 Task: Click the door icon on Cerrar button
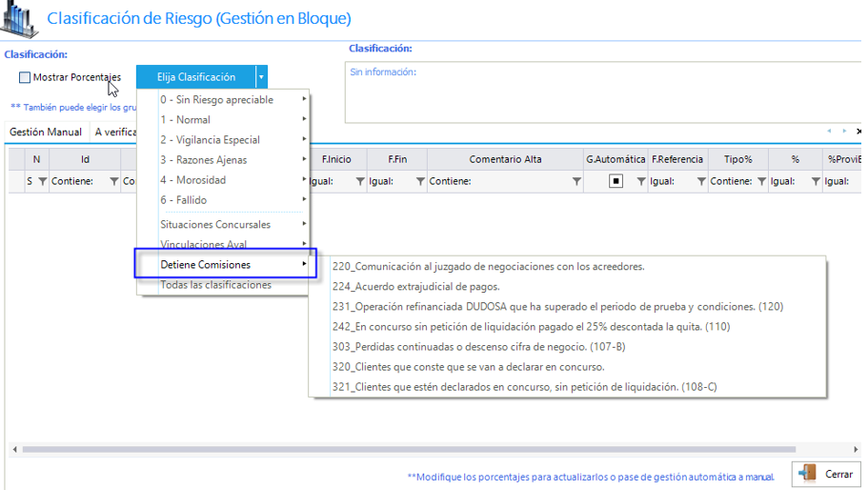point(807,474)
